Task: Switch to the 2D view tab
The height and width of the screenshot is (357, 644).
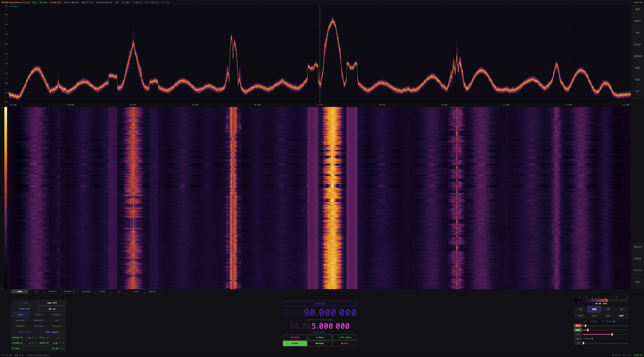Action: coord(36,291)
